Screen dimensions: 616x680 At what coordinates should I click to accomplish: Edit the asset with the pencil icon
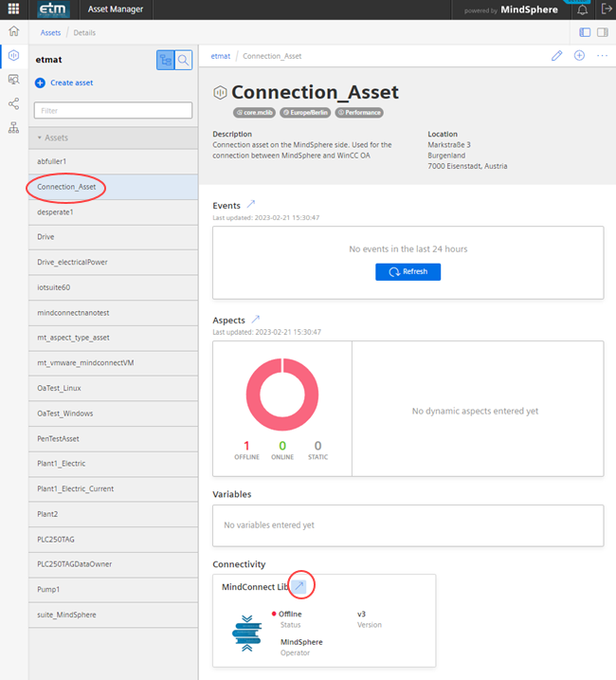(x=557, y=56)
